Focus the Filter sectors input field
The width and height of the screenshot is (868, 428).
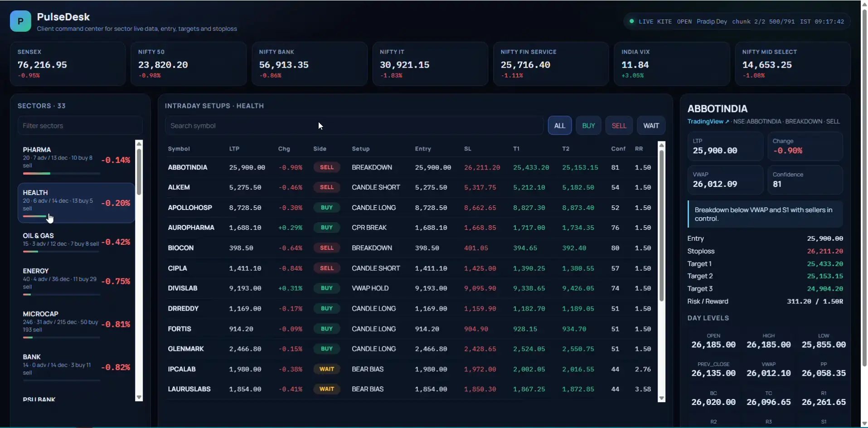pos(80,126)
